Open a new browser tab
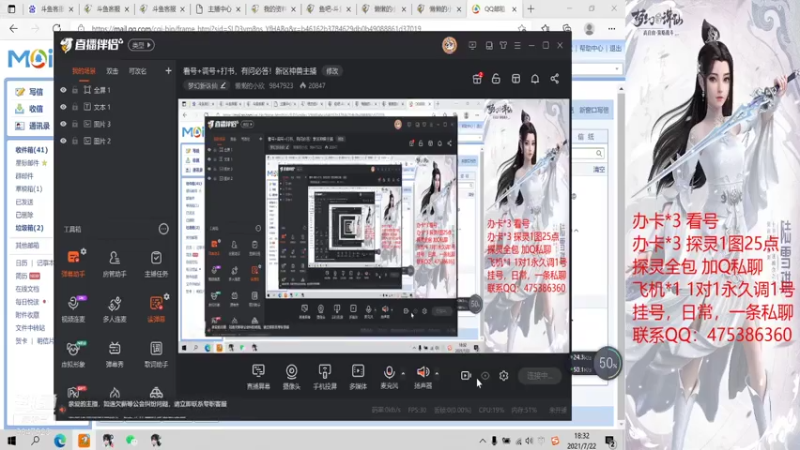Screen dimensions: 800x450 tap(531, 9)
